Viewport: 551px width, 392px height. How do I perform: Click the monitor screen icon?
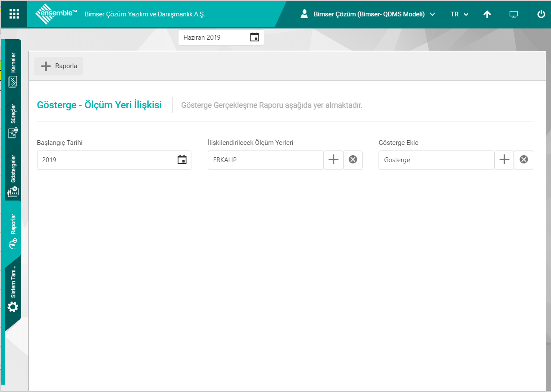513,14
